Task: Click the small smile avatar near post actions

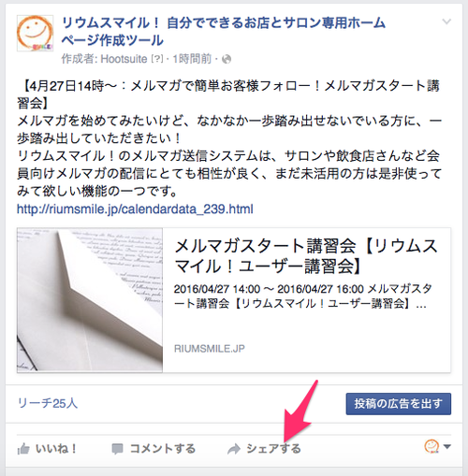Action: 431,446
